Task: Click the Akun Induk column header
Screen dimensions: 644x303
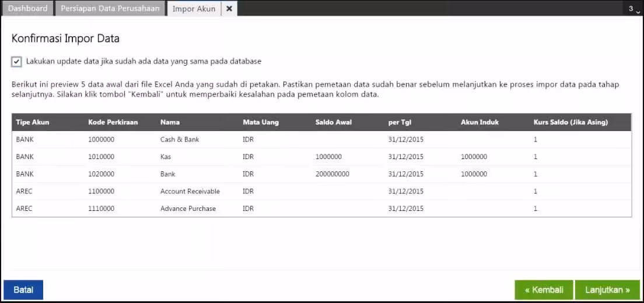Action: click(x=480, y=122)
